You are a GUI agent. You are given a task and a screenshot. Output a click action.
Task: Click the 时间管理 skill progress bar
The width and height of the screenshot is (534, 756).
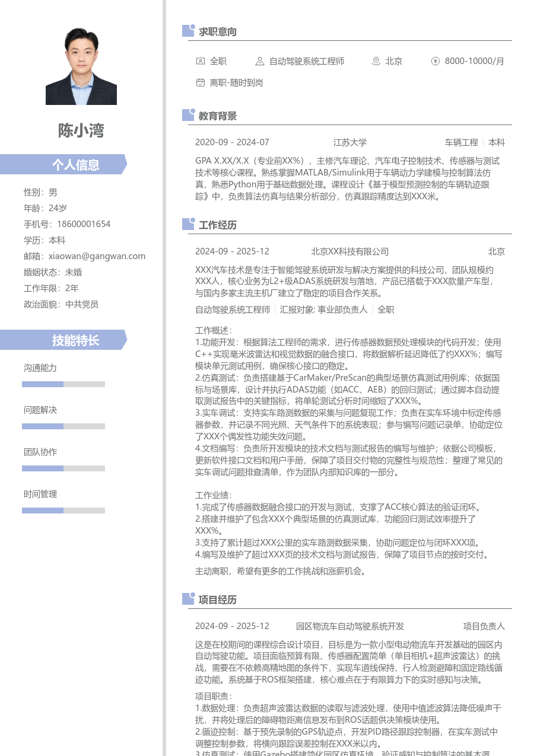click(x=63, y=510)
